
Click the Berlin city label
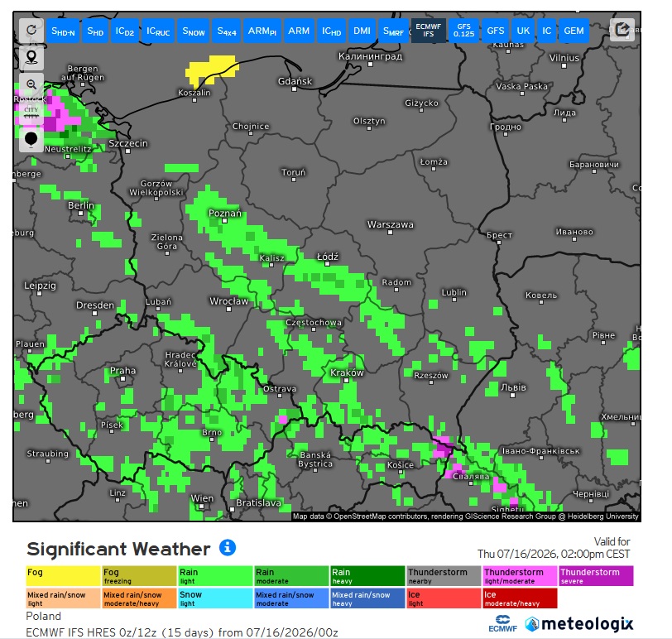pyautogui.click(x=81, y=205)
